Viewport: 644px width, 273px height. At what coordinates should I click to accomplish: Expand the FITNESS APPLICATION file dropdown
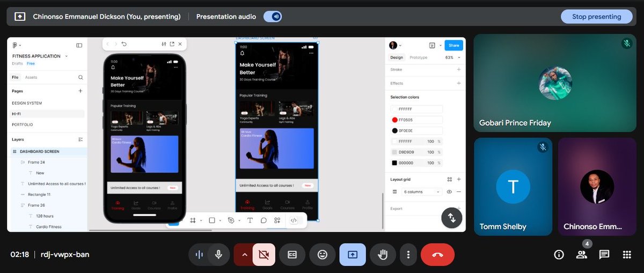pyautogui.click(x=67, y=56)
